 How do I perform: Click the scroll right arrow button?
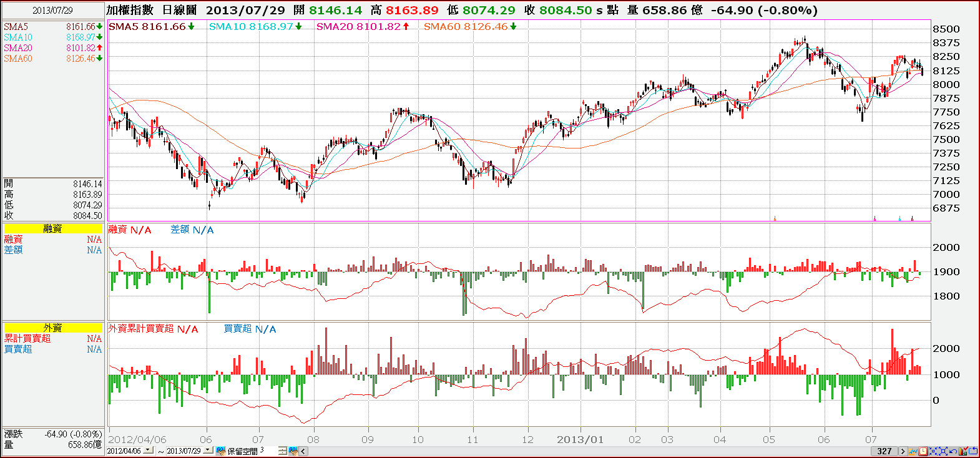(903, 451)
